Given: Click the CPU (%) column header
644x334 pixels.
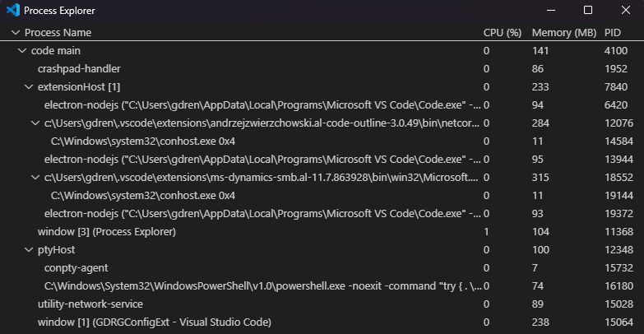Looking at the screenshot, I should (x=503, y=33).
